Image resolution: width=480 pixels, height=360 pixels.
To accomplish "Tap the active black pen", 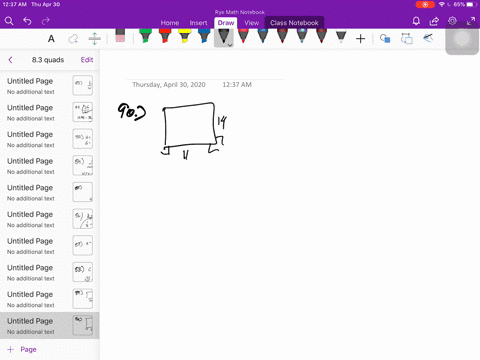I will [x=223, y=36].
